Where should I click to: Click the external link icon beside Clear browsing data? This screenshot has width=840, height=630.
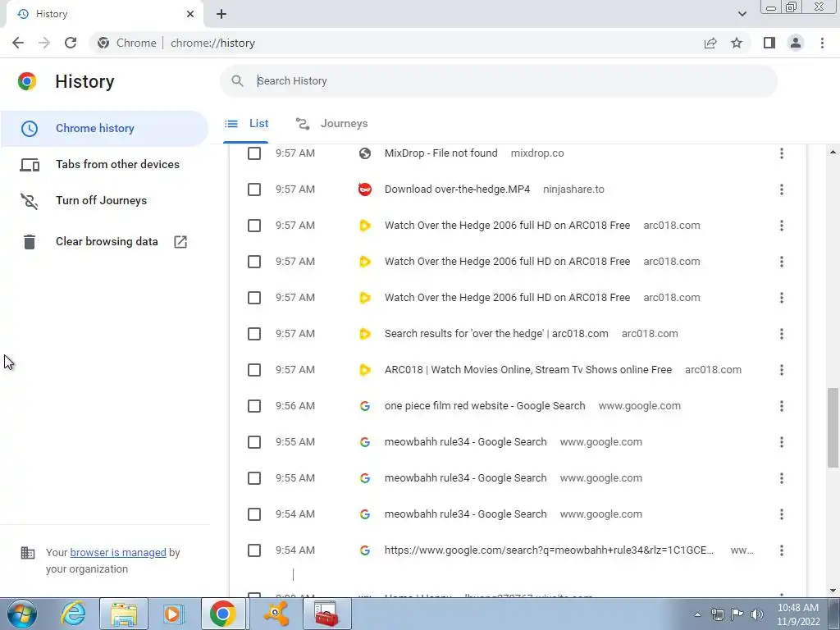tap(180, 242)
